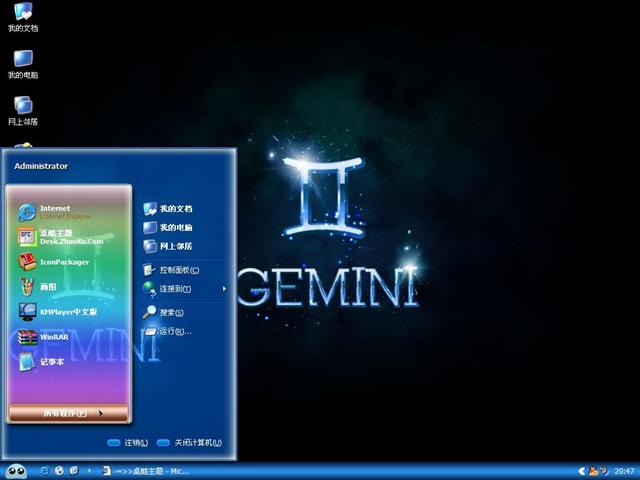
Task: Launch IconPackager from start menu
Action: pos(53,262)
